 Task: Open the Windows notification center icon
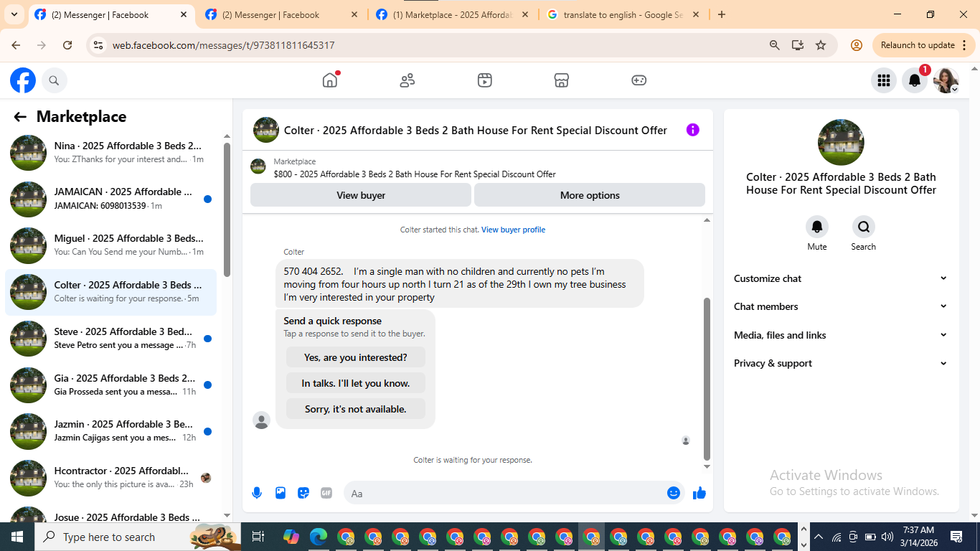click(x=956, y=537)
